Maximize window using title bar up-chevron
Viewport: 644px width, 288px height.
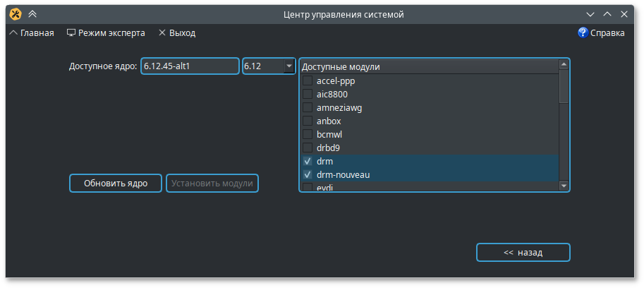click(607, 14)
